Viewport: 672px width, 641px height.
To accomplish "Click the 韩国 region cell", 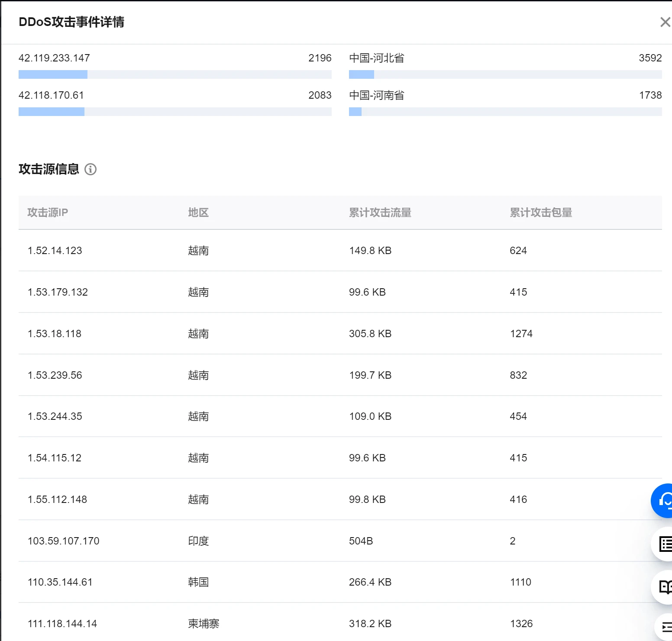I will (198, 582).
